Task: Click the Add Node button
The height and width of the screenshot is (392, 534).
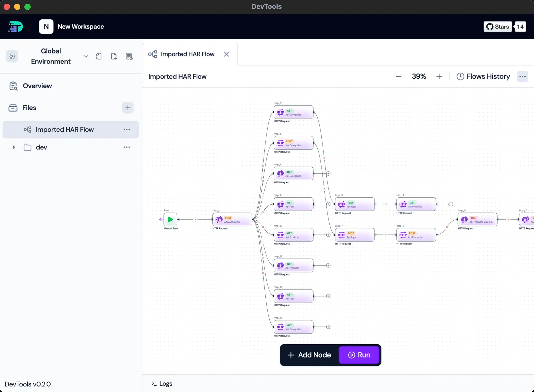Action: point(309,355)
